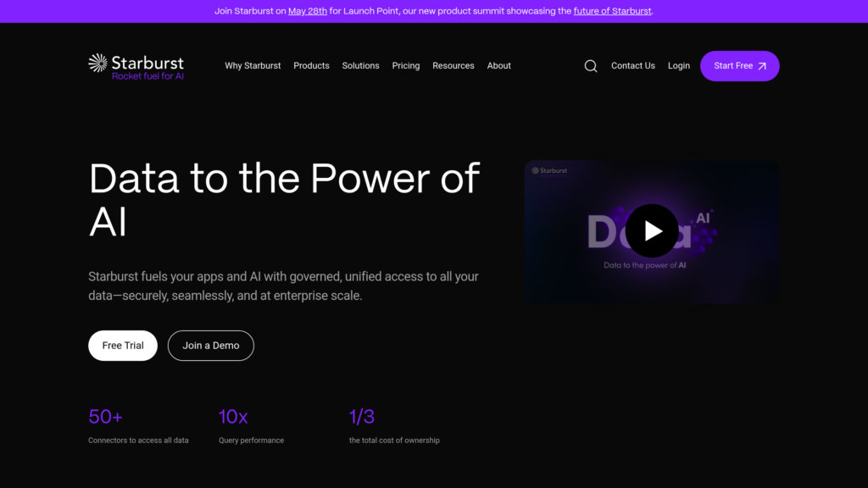Click the Login link
Image resolution: width=868 pixels, height=488 pixels.
[x=679, y=66]
